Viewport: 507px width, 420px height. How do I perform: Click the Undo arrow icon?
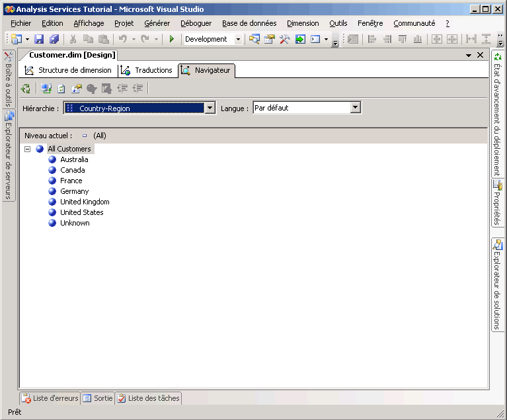[x=123, y=39]
